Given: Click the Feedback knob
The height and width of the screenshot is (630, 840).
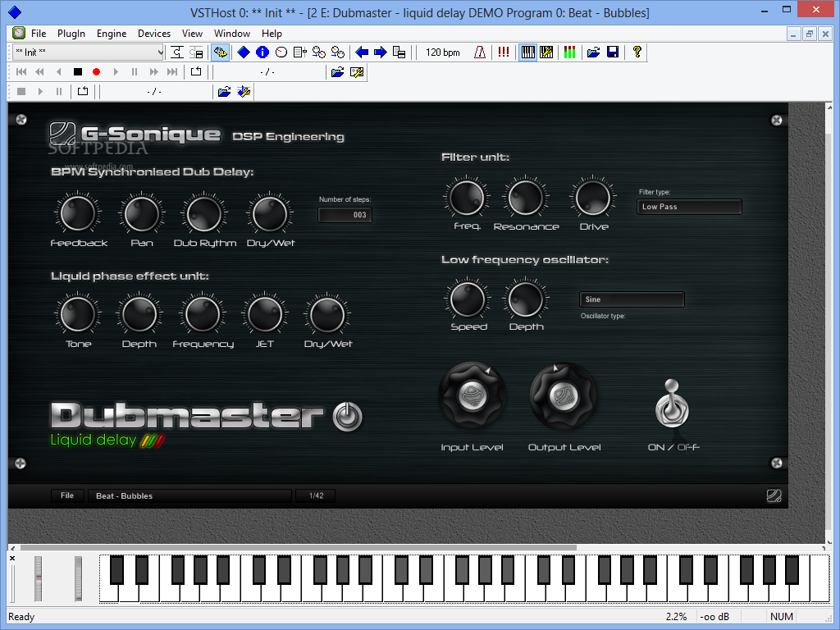Looking at the screenshot, I should tap(78, 213).
